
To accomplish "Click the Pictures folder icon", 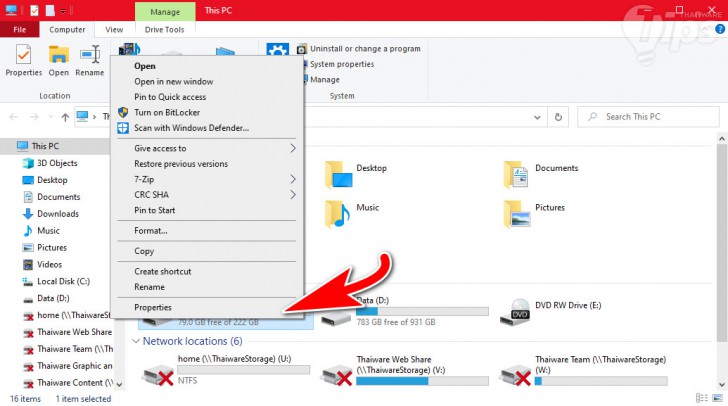I will point(517,214).
